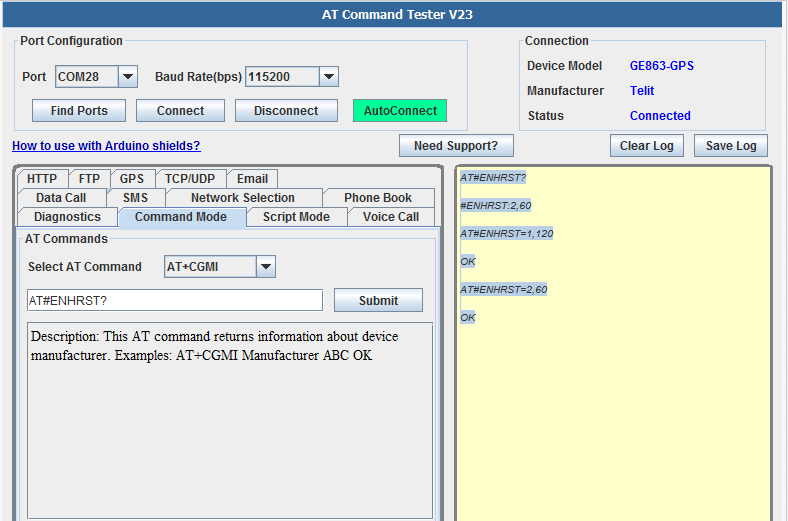Open the Voice Call tab
788x521 pixels.
pos(391,217)
